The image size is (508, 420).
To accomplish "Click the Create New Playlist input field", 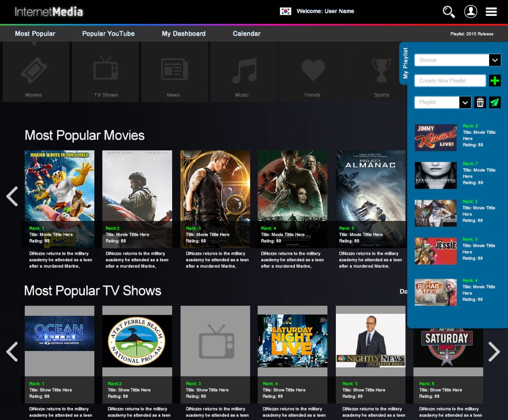I will (450, 80).
